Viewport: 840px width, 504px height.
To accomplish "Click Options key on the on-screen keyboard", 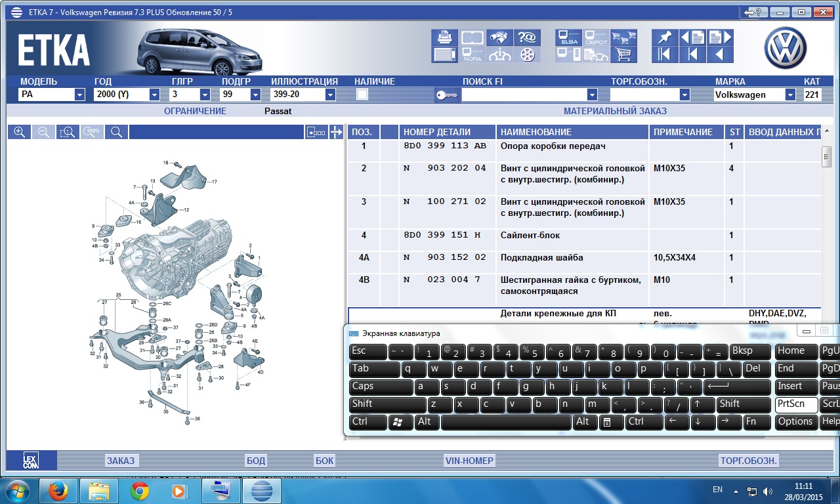I will pyautogui.click(x=796, y=421).
